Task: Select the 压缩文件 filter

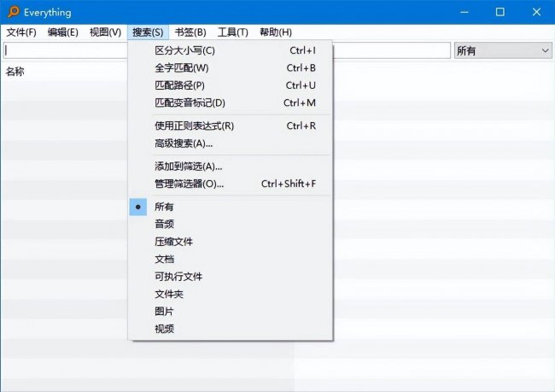Action: pyautogui.click(x=230, y=242)
